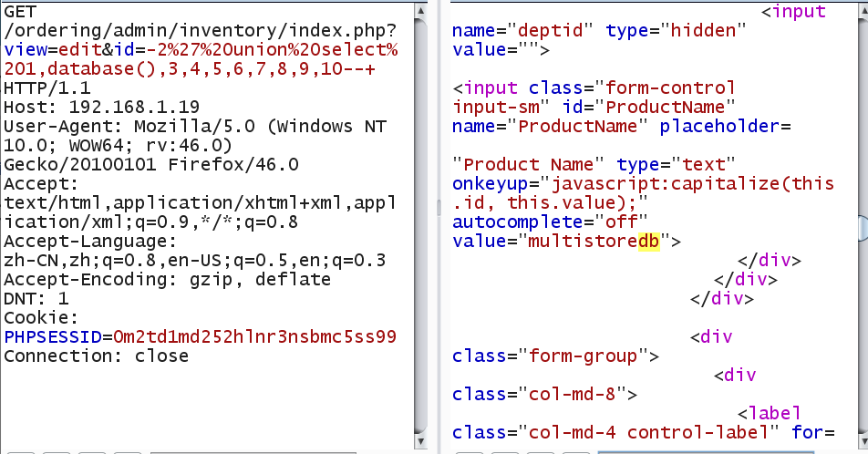Click the 'multistore' value text

pyautogui.click(x=583, y=241)
